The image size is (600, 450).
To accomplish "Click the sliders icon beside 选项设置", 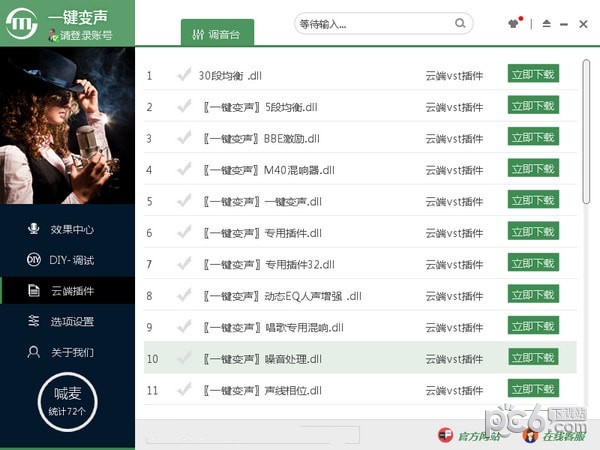I will 34,321.
